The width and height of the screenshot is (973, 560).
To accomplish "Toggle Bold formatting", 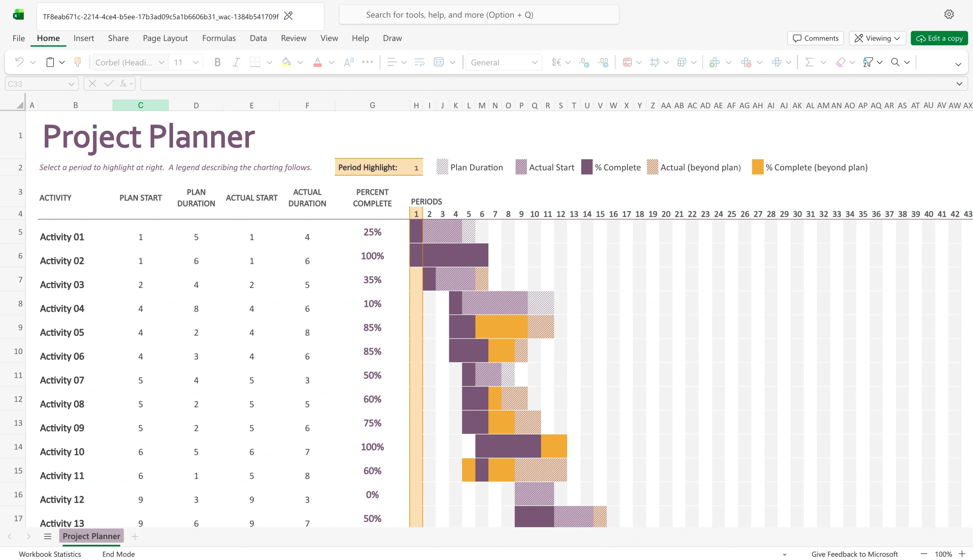I will [x=217, y=62].
